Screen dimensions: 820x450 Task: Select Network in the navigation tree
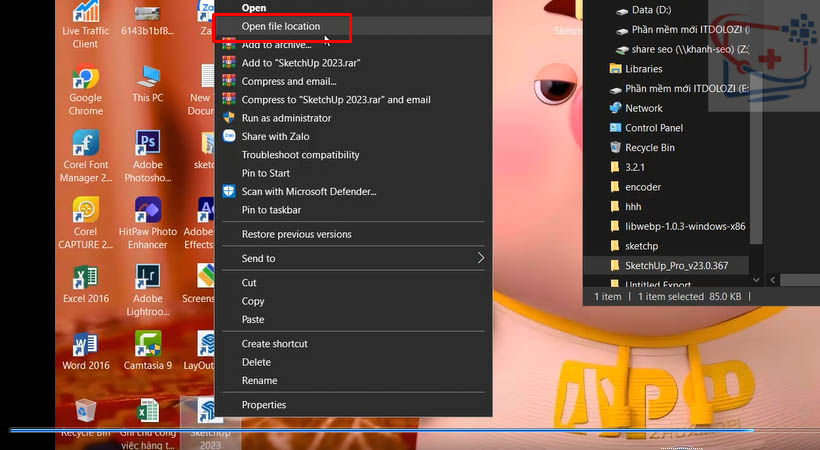(643, 108)
